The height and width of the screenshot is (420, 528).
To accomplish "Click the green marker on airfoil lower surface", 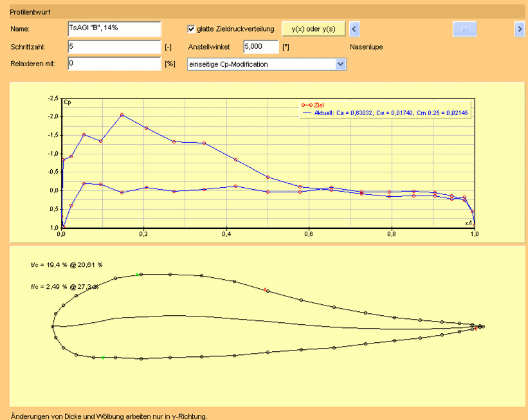I will [104, 358].
